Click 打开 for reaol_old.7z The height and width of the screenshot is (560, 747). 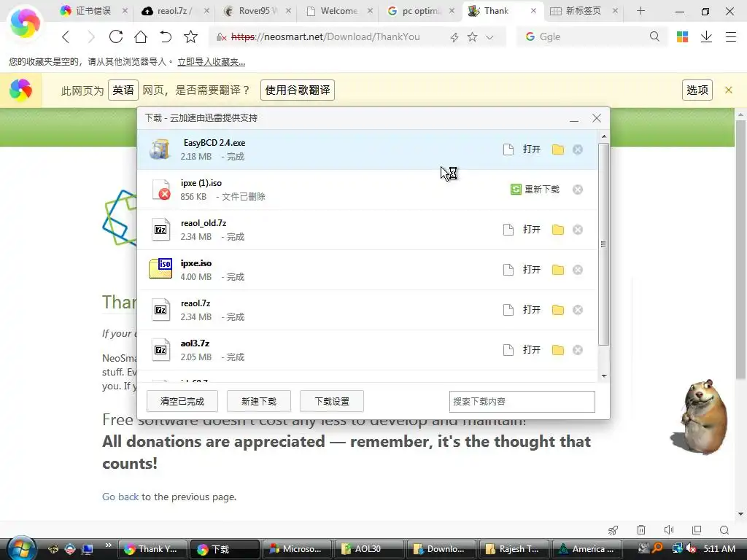click(x=532, y=230)
